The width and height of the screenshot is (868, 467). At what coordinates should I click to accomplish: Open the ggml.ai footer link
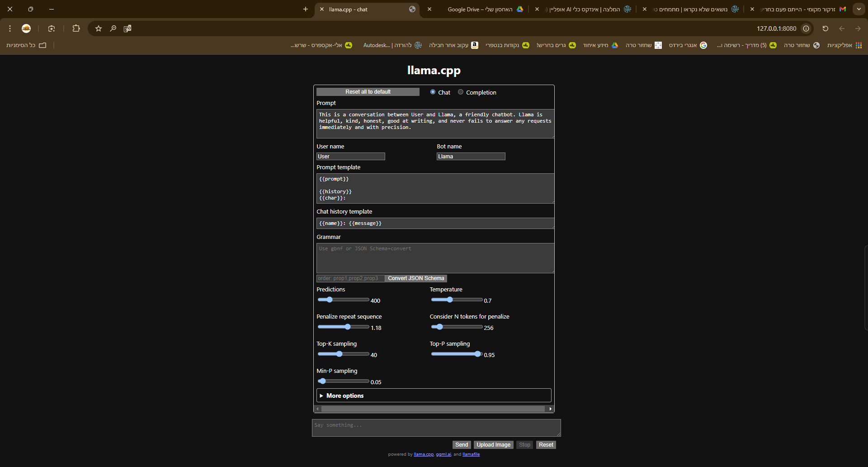pos(443,454)
